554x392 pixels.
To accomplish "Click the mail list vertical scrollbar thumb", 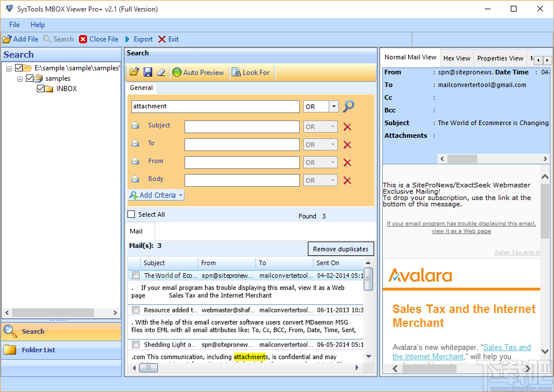I will 368,279.
